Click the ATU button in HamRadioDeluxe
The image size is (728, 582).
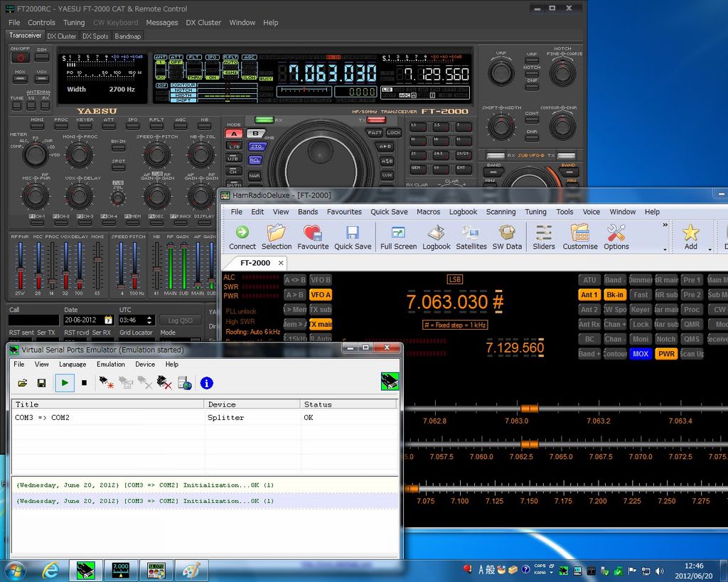589,280
